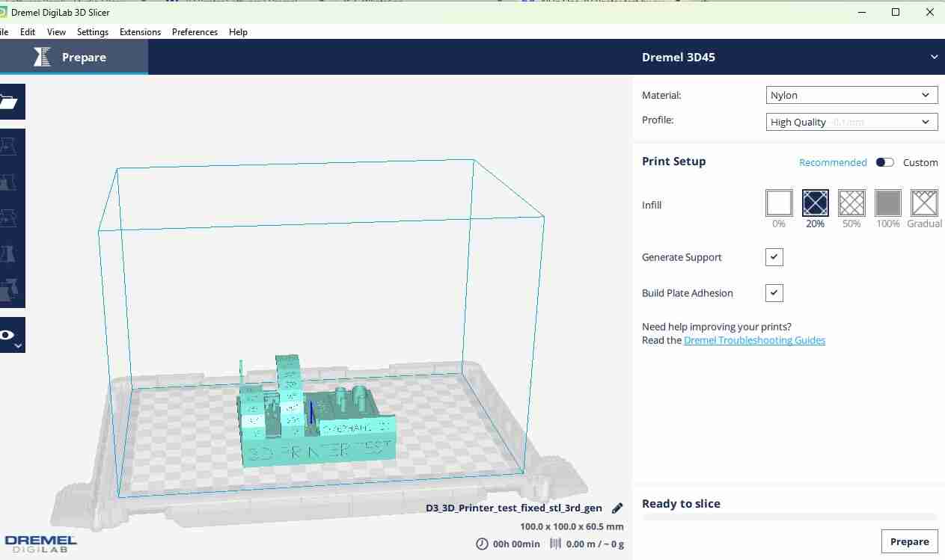Click the Custom mode label
The image size is (945, 560).
point(920,162)
